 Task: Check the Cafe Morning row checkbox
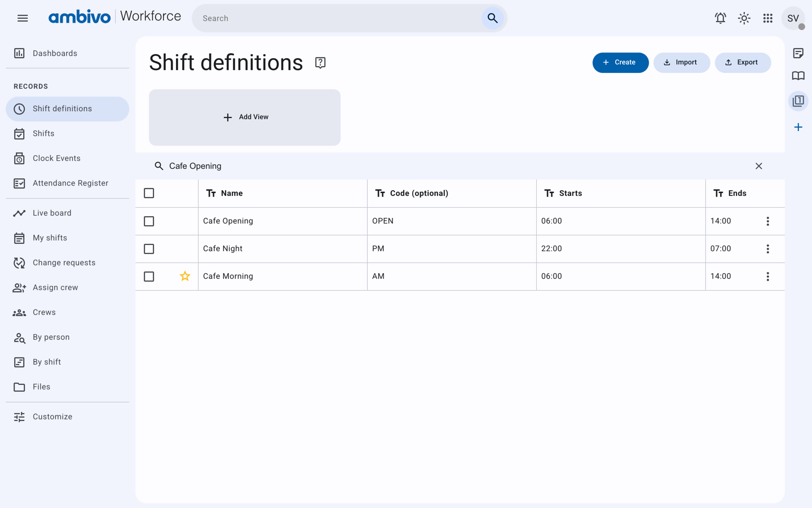click(x=149, y=277)
